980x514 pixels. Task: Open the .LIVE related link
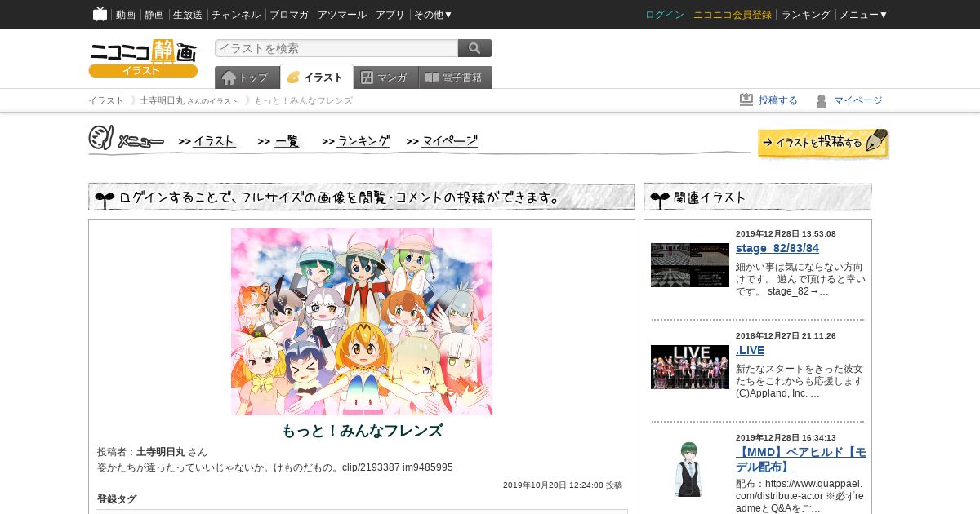point(751,350)
